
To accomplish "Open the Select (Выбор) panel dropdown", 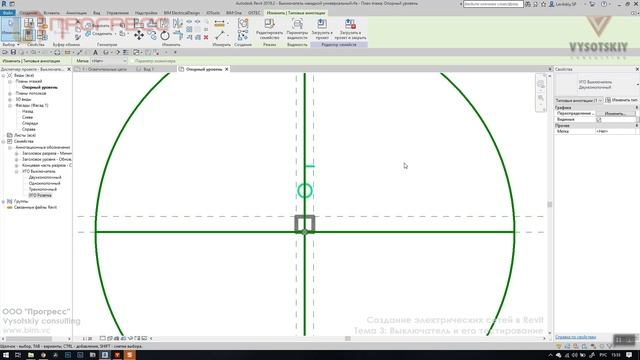I will (x=11, y=44).
